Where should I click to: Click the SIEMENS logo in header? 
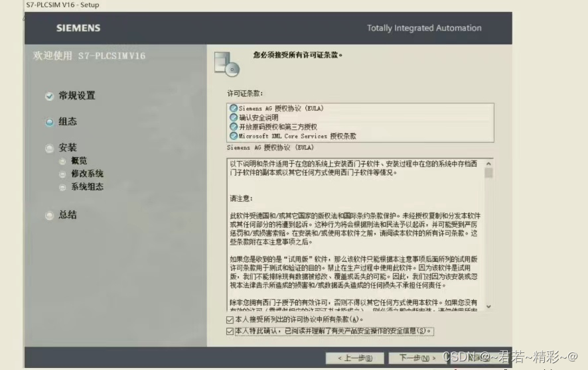(x=78, y=28)
